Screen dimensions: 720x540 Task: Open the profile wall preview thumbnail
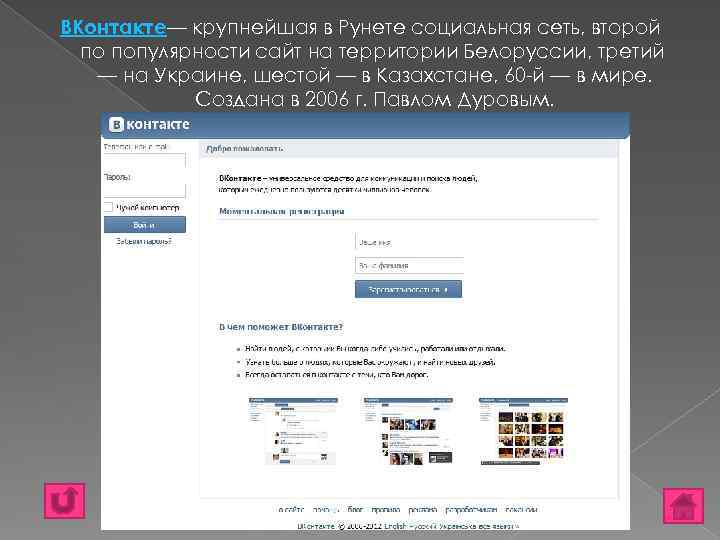(293, 431)
